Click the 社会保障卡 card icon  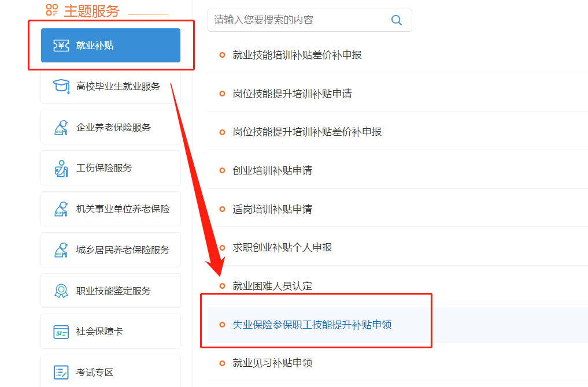pyautogui.click(x=61, y=332)
